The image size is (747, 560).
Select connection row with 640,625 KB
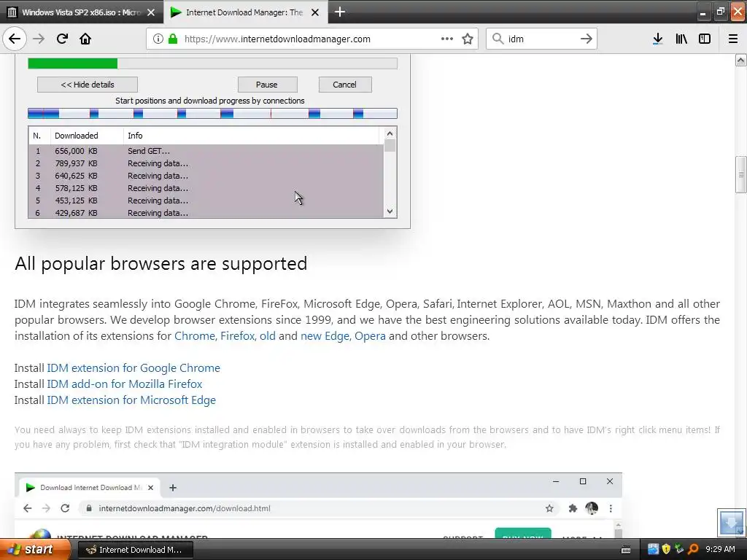click(x=206, y=176)
